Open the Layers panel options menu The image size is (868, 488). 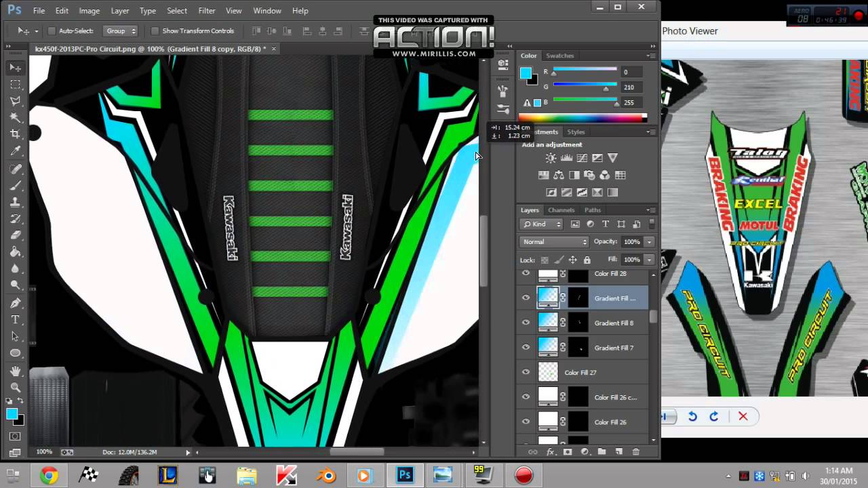pos(651,210)
